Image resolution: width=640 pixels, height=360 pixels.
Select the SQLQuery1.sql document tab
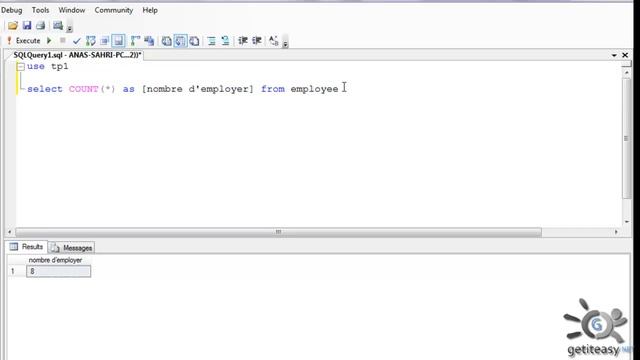pyautogui.click(x=77, y=55)
